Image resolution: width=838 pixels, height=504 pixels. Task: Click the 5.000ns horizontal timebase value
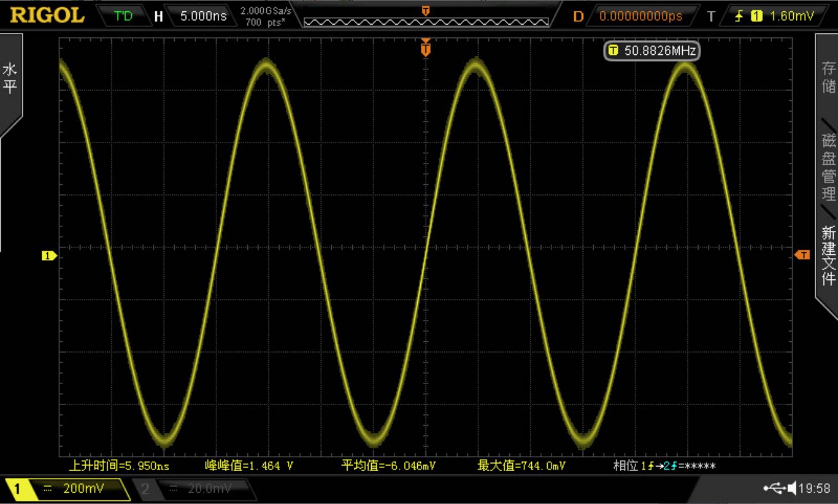(203, 16)
